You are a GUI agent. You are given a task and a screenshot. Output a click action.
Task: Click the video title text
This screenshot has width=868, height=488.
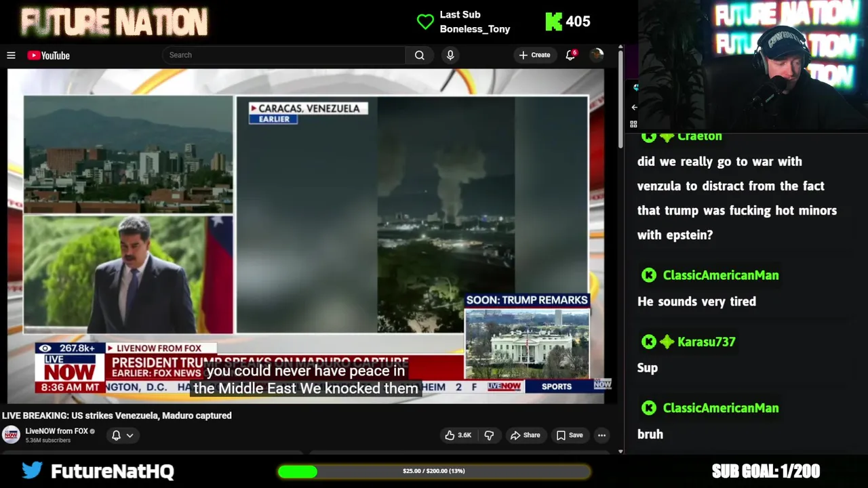[117, 415]
